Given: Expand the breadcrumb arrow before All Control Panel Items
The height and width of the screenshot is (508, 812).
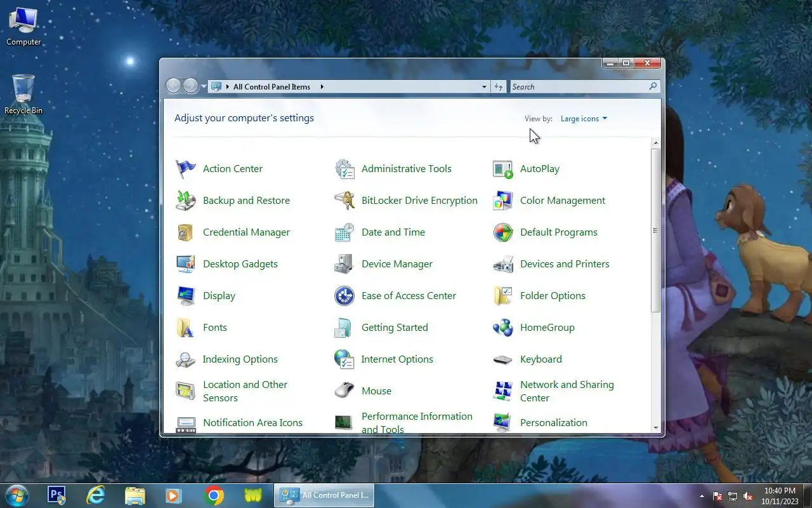Looking at the screenshot, I should coord(228,87).
